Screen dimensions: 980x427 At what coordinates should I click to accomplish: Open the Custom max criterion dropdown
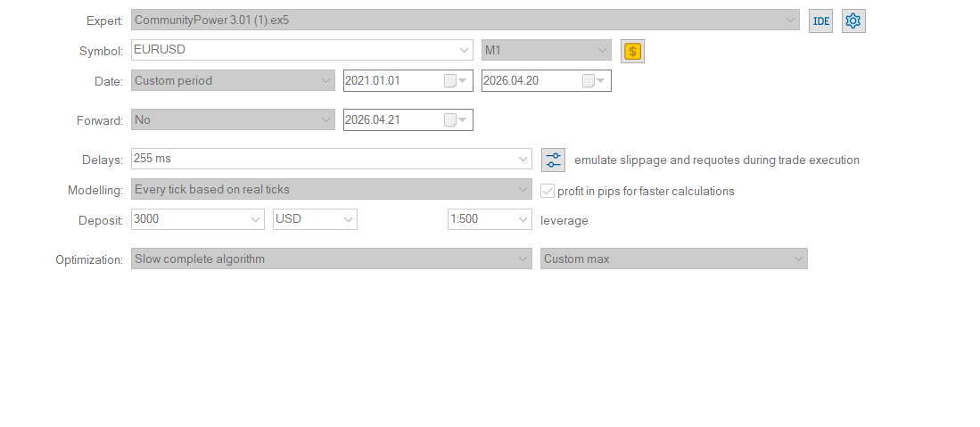674,259
